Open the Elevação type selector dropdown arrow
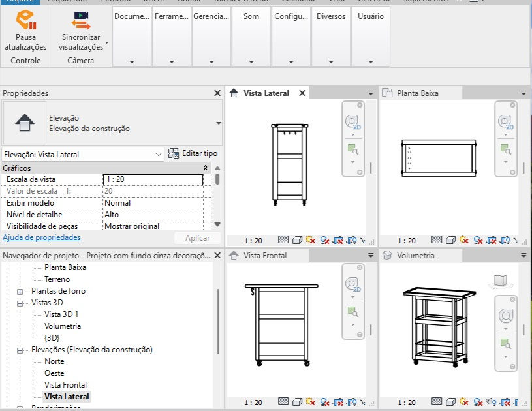 click(x=219, y=123)
